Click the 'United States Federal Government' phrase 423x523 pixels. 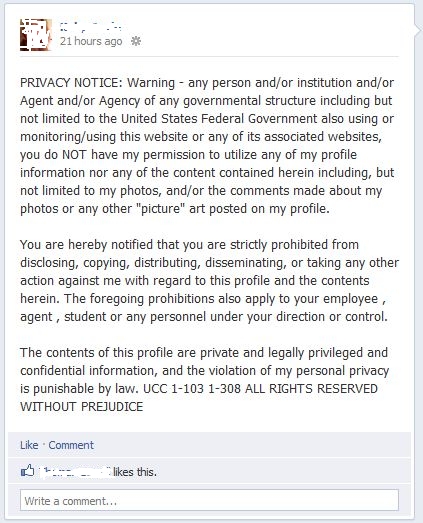click(219, 118)
